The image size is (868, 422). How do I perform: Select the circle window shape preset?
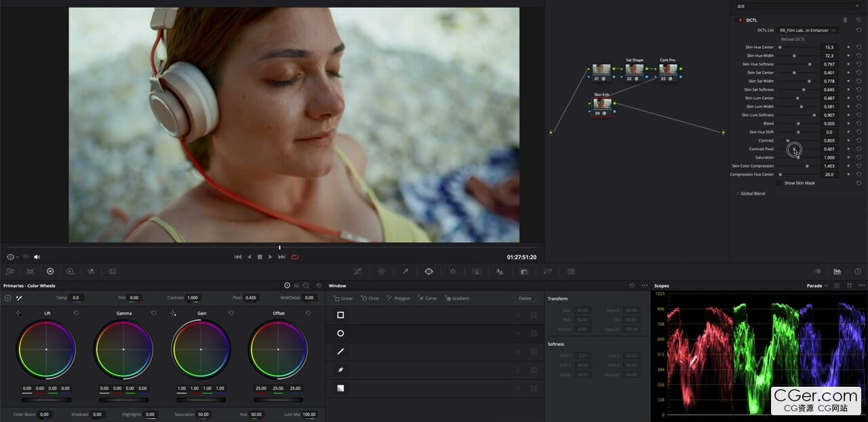340,333
